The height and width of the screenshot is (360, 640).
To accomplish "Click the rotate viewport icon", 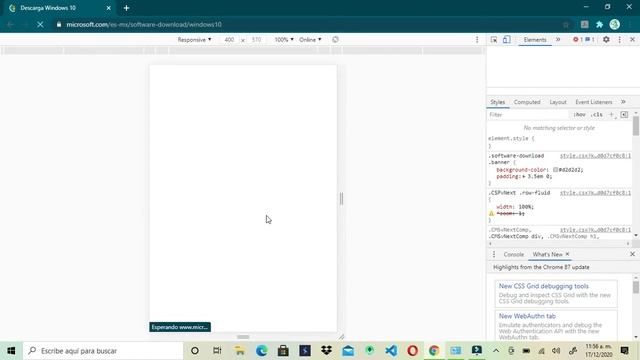I will (335, 40).
